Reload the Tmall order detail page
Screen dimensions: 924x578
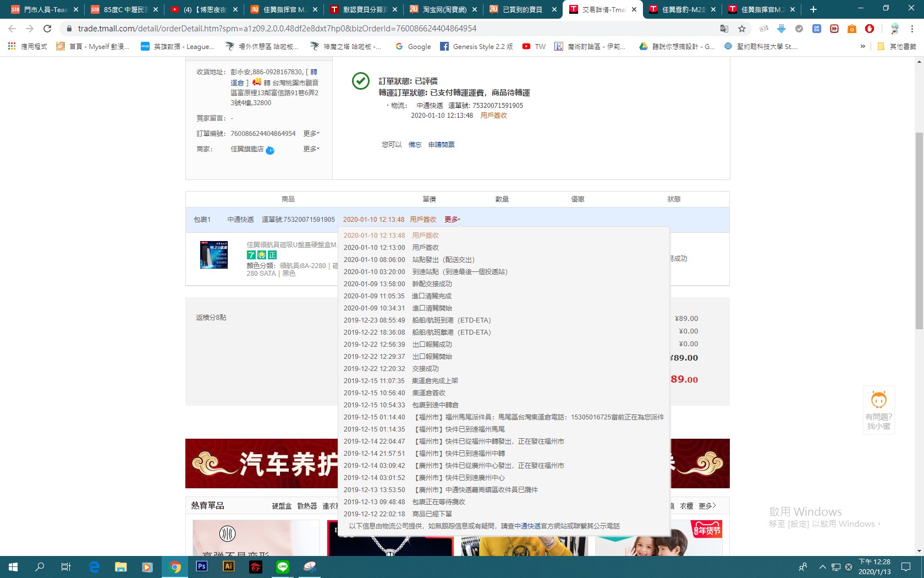[47, 29]
